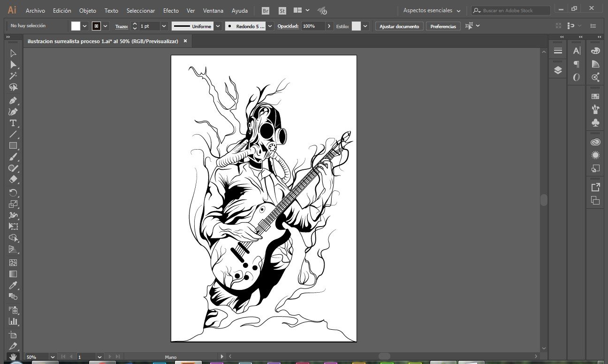The image size is (608, 364).
Task: Click the Ajustar documento button
Action: (x=399, y=26)
